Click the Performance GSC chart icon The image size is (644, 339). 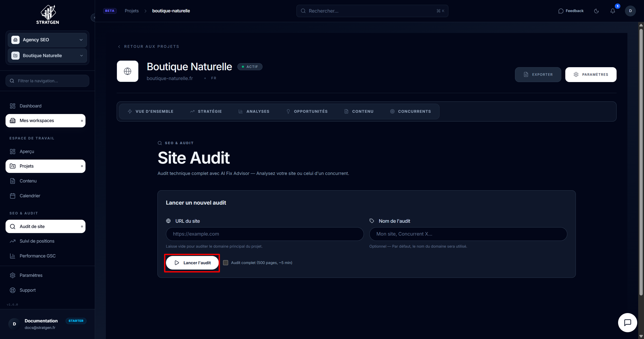click(13, 256)
